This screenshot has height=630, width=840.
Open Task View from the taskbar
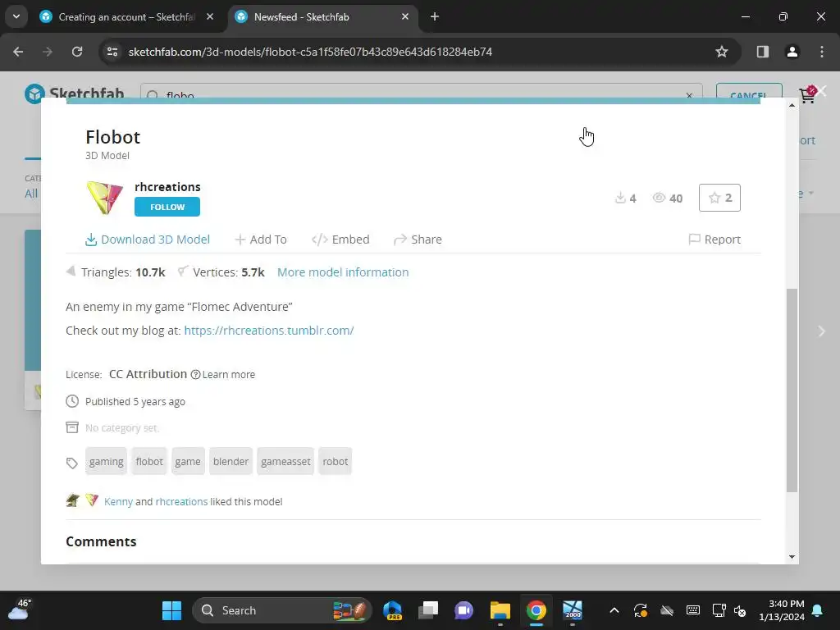click(428, 610)
